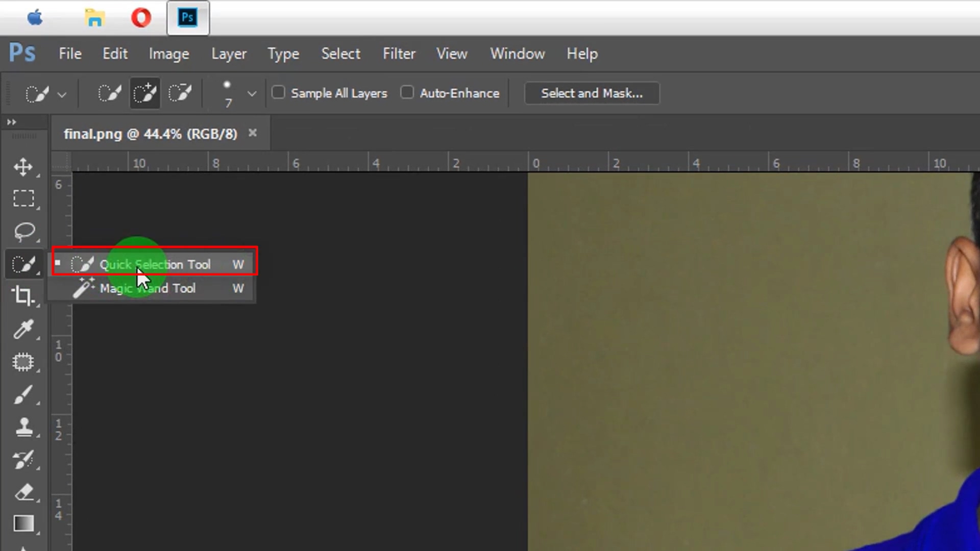Toggle the Auto-Enhance checkbox
This screenshot has width=980, height=551.
click(407, 92)
